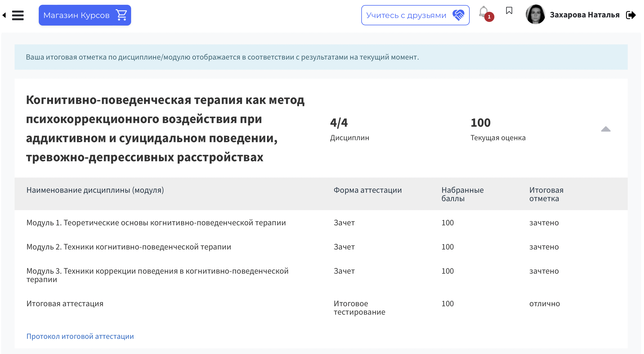Click the red notification badge
644x354 pixels.
[x=489, y=17]
